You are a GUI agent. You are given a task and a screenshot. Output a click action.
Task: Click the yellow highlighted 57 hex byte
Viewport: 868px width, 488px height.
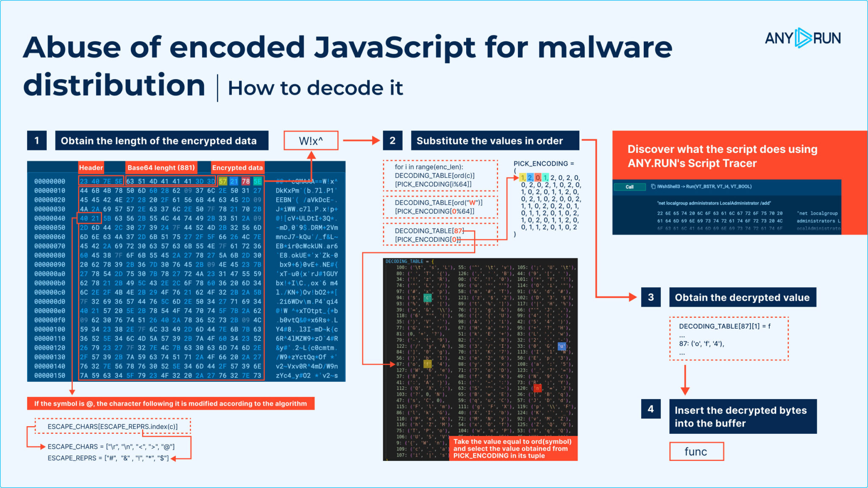[x=223, y=181]
